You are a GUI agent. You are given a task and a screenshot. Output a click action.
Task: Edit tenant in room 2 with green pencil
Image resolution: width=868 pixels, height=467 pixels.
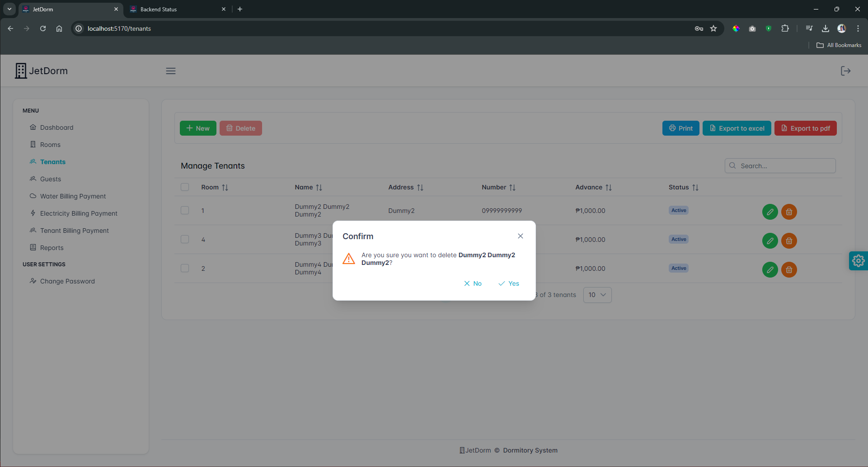pos(770,269)
